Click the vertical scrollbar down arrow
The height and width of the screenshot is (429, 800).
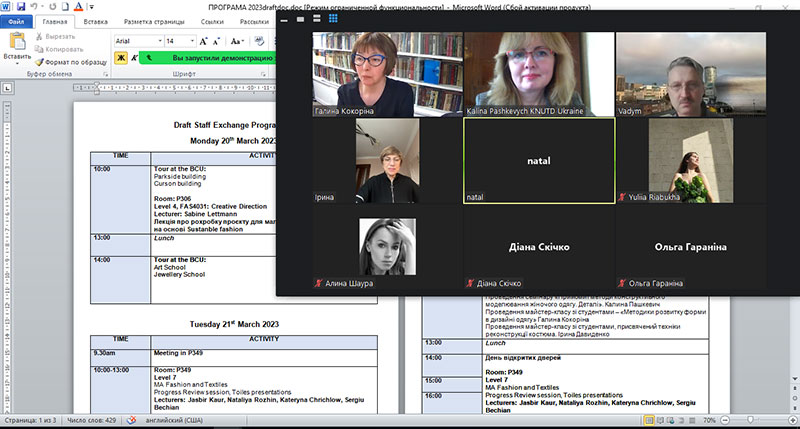[795, 379]
